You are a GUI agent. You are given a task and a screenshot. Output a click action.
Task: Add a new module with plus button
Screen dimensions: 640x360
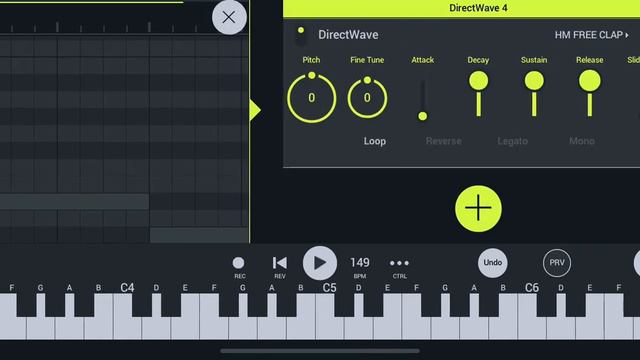coord(478,209)
